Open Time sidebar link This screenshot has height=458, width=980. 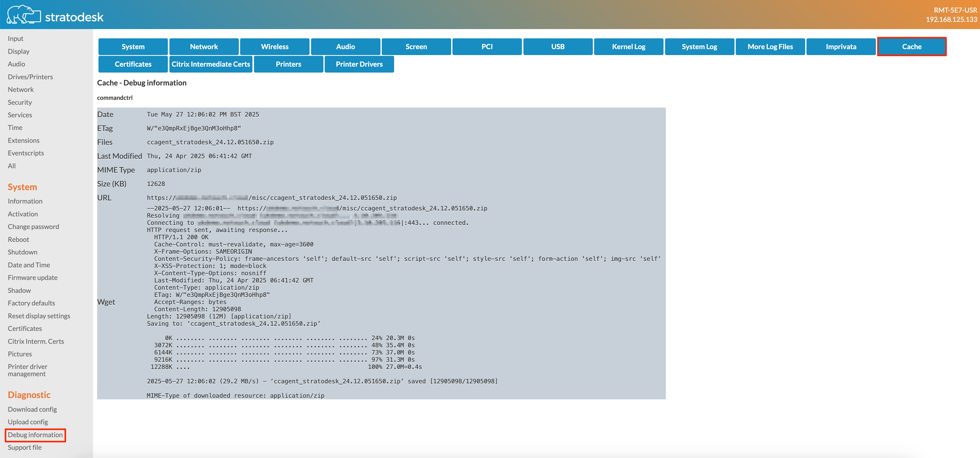pyautogui.click(x=15, y=128)
